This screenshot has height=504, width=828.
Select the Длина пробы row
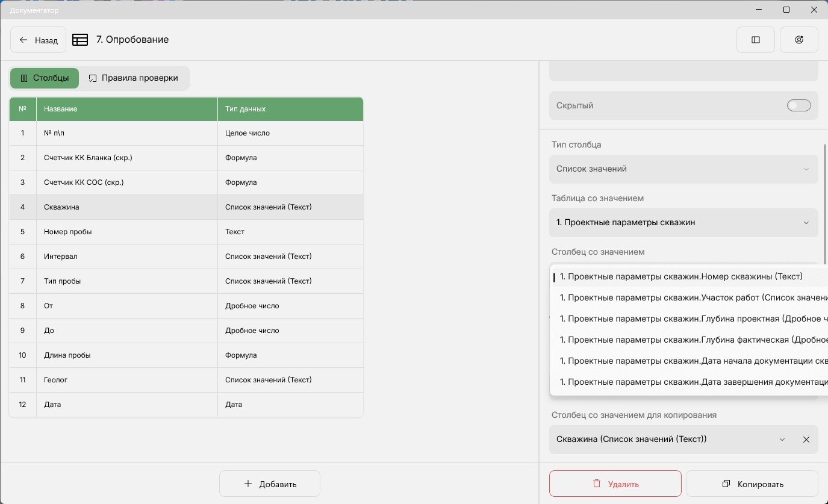tap(186, 355)
